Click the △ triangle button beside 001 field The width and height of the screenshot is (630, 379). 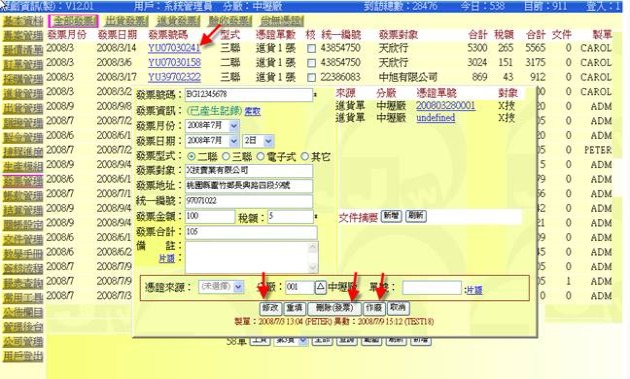320,287
